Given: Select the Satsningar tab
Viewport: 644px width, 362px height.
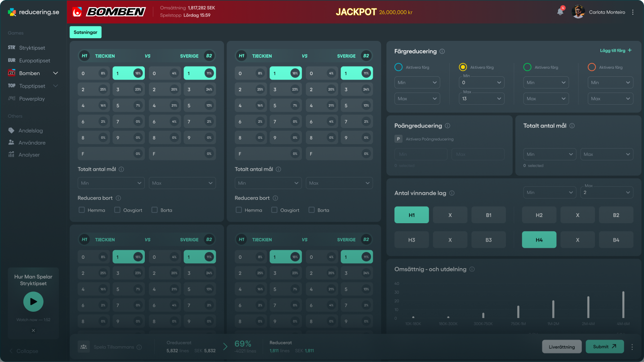Looking at the screenshot, I should click(x=85, y=32).
